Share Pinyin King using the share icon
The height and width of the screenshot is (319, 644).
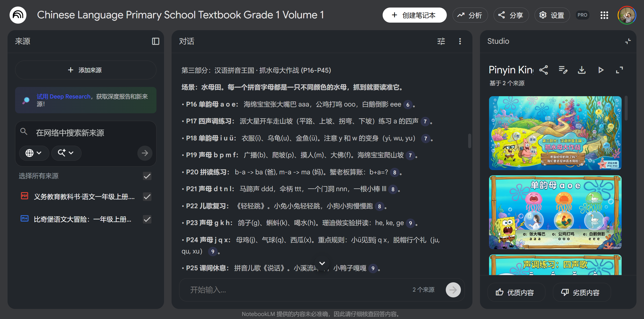(x=544, y=70)
